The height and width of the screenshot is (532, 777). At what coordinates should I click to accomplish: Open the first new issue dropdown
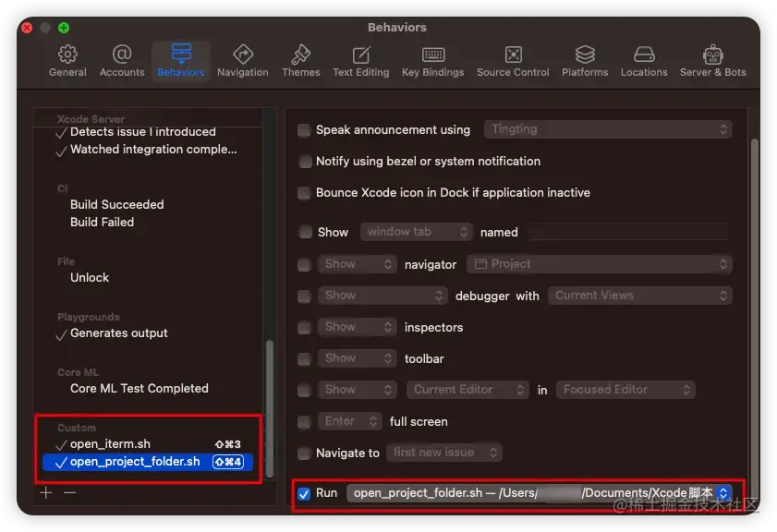444,453
